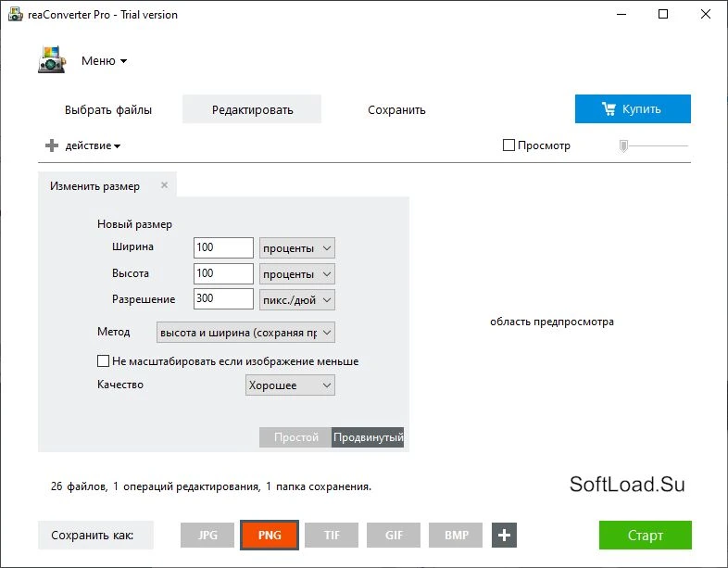Screen dimensions: 728x568
Task: Open the Ширина units dropdown
Action: (296, 248)
